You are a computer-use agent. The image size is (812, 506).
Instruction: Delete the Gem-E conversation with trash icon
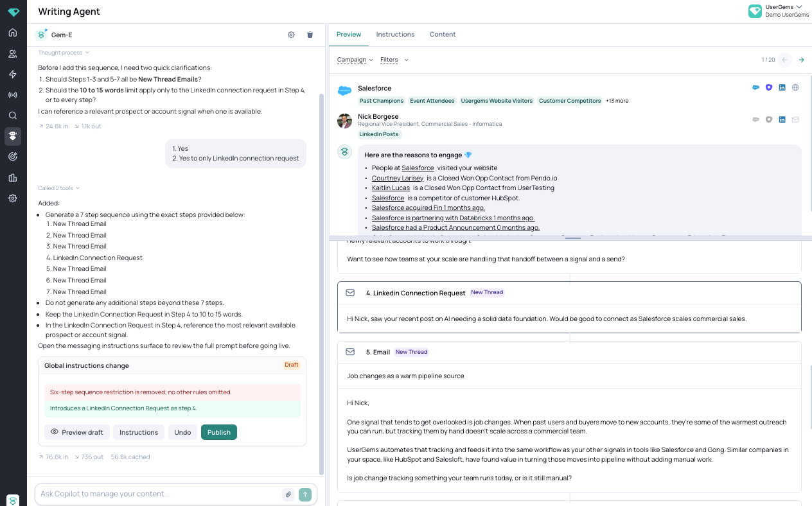310,35
